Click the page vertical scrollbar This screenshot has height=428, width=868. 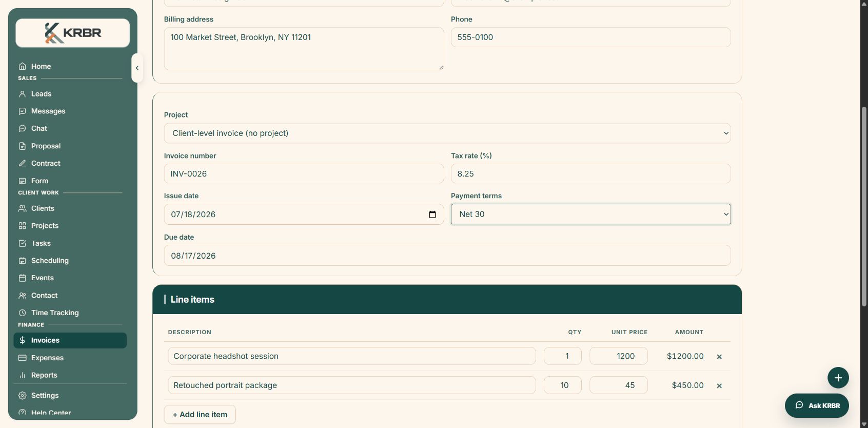click(x=864, y=206)
